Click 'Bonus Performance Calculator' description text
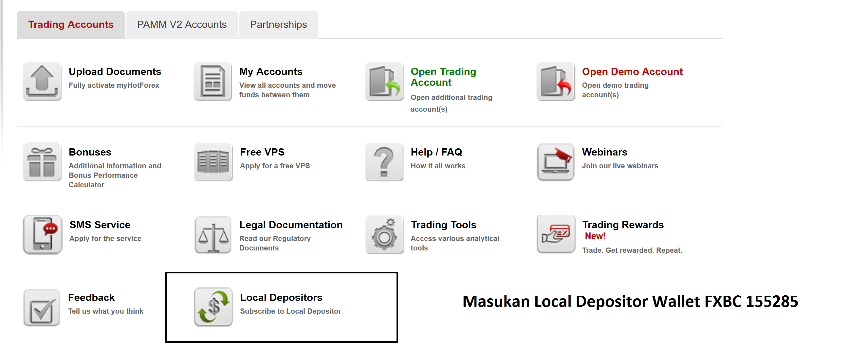Screen dimensions: 868x350 tap(103, 180)
